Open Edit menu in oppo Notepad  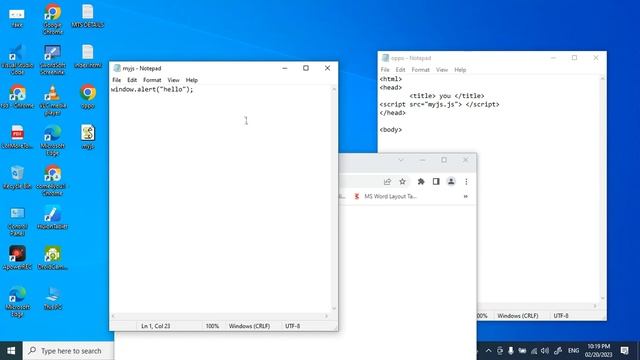[400, 70]
